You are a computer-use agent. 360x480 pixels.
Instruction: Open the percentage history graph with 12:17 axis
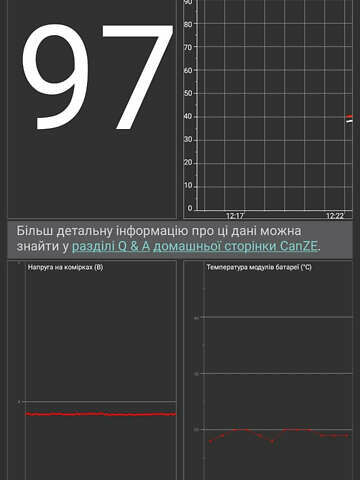(268, 109)
